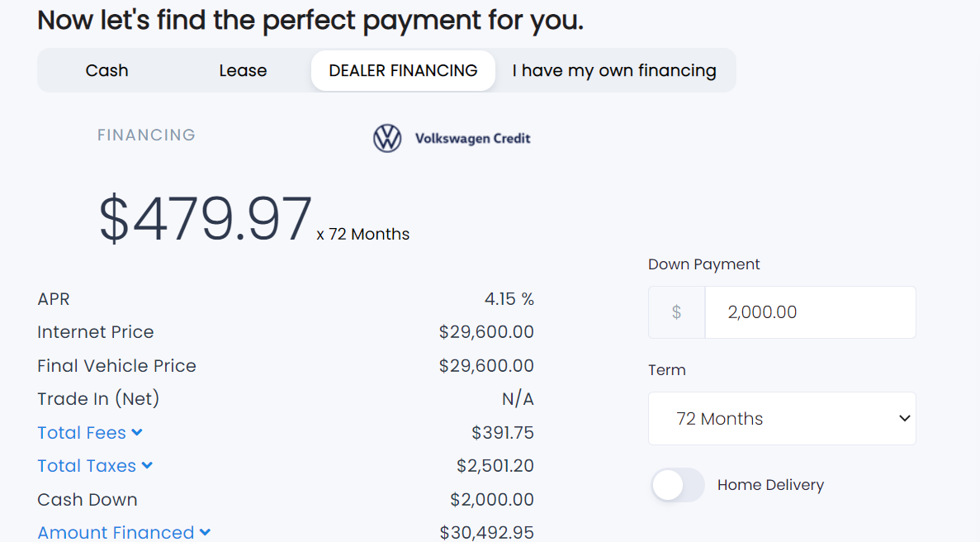
Task: Choose I have my own financing
Action: pyautogui.click(x=615, y=70)
